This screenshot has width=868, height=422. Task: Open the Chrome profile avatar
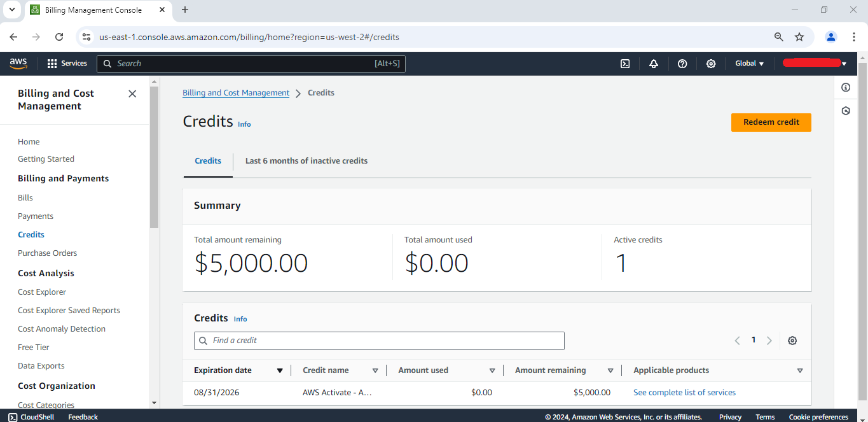pos(831,37)
